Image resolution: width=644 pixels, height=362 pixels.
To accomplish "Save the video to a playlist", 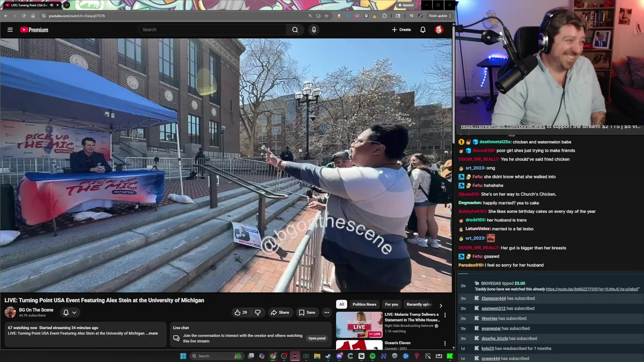I will point(307,312).
